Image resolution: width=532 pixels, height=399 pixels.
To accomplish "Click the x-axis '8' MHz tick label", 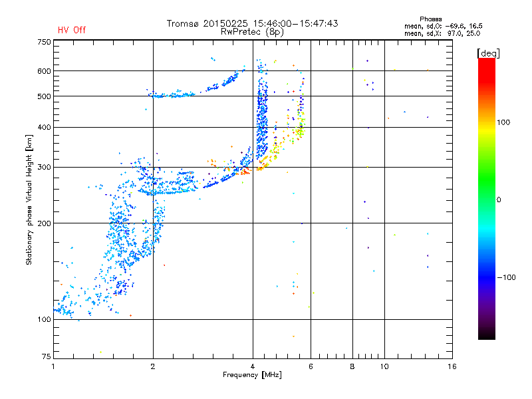I will (x=352, y=366).
